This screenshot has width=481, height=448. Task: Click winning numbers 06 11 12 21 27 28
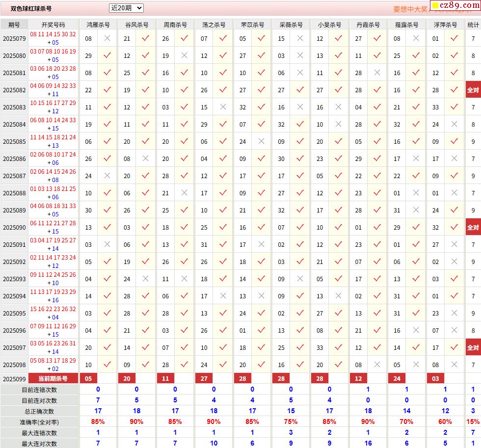point(53,223)
